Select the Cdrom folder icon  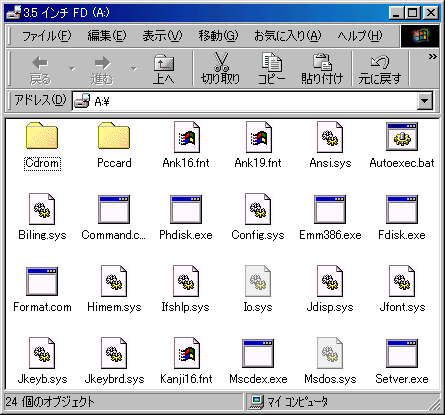pyautogui.click(x=42, y=136)
